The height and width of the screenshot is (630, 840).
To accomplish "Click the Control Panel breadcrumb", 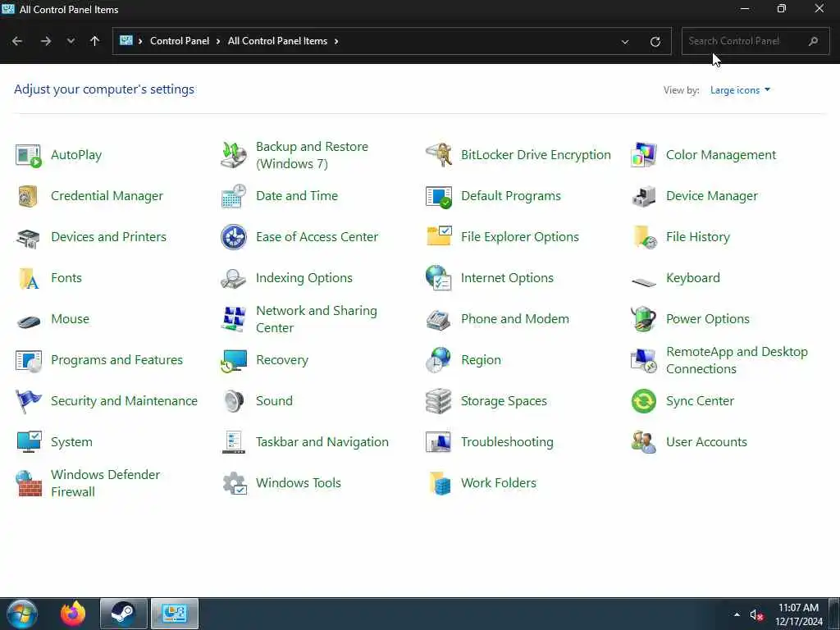I will (x=180, y=41).
